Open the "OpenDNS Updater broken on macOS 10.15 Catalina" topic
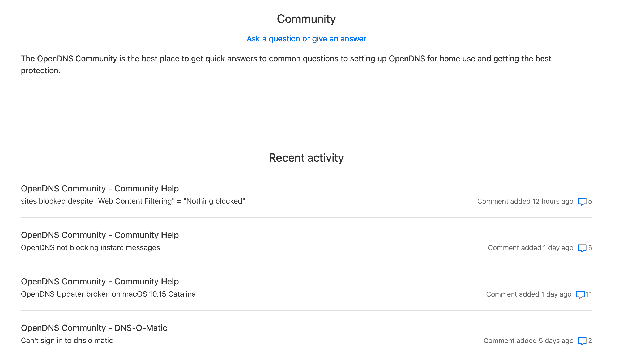Image resolution: width=618 pixels, height=364 pixels. (x=108, y=294)
